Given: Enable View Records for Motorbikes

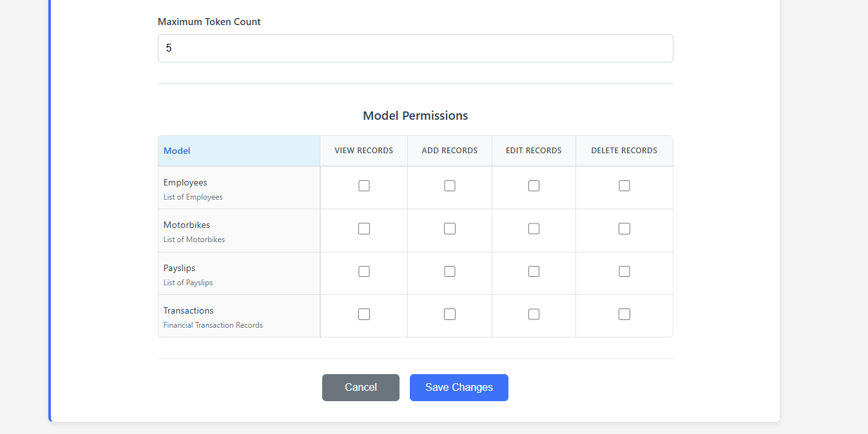Looking at the screenshot, I should 363,228.
